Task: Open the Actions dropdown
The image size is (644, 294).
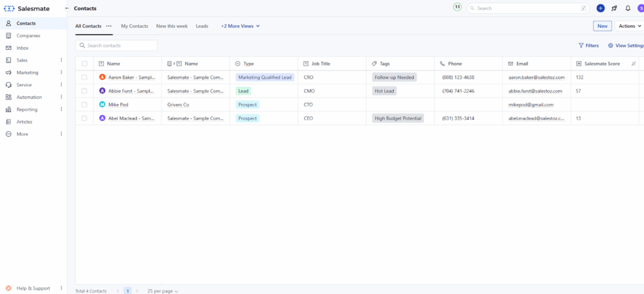Action: [630, 26]
